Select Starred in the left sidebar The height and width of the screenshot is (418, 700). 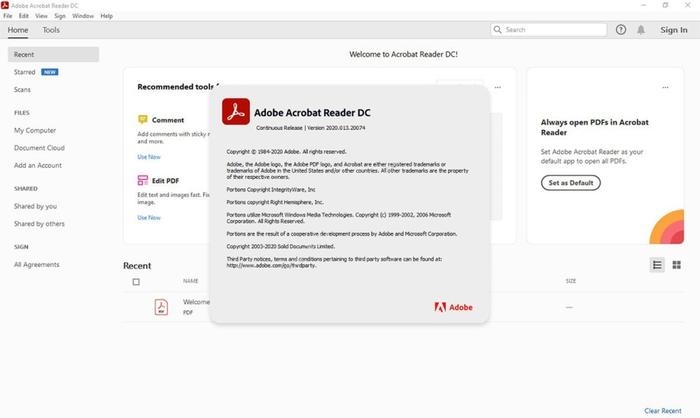pos(24,72)
